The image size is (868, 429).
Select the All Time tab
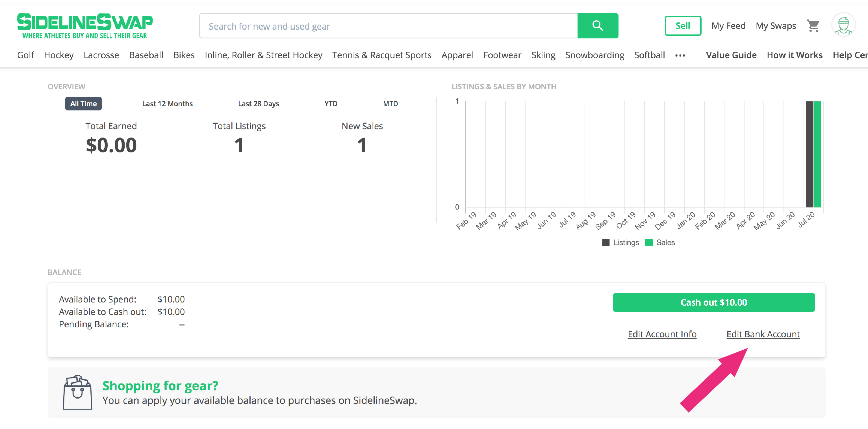pos(83,104)
